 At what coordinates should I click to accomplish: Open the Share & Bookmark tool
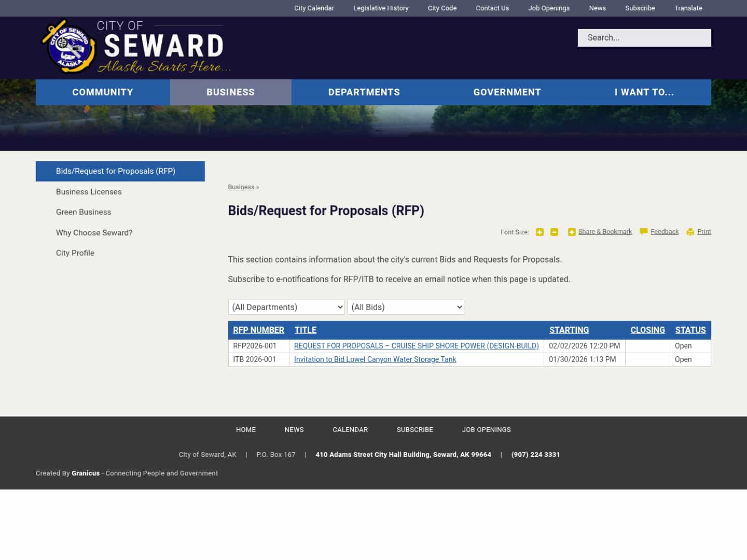[605, 232]
